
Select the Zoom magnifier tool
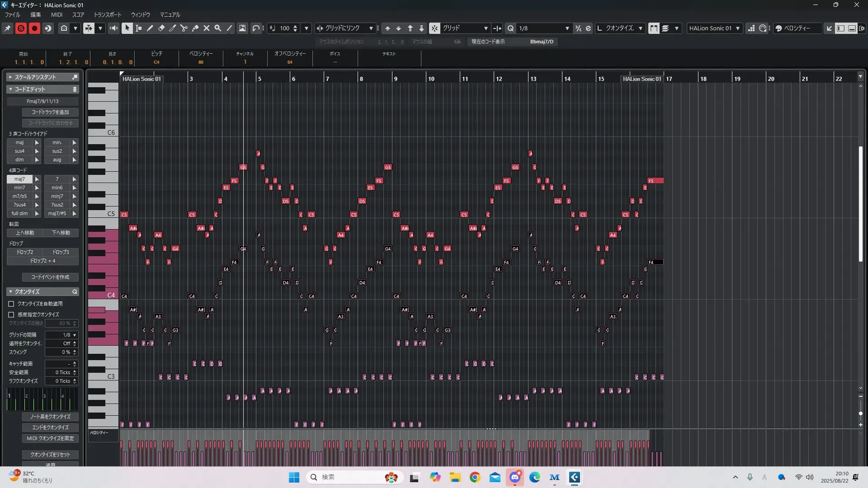[x=218, y=28]
